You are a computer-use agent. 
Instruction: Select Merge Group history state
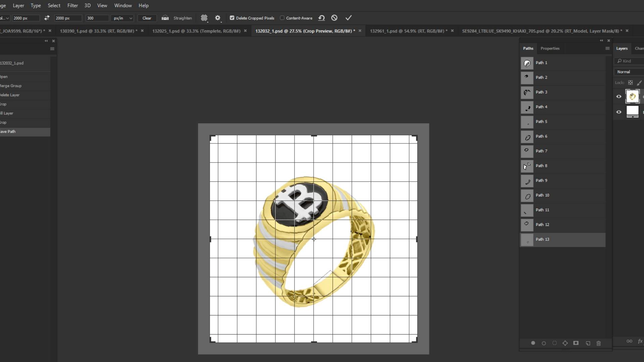25,86
